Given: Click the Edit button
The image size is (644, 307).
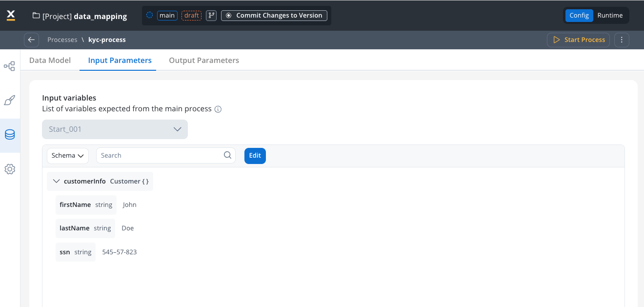Looking at the screenshot, I should (x=255, y=156).
